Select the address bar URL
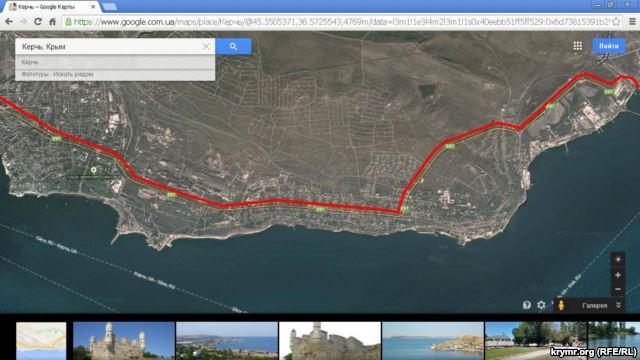 [x=341, y=22]
